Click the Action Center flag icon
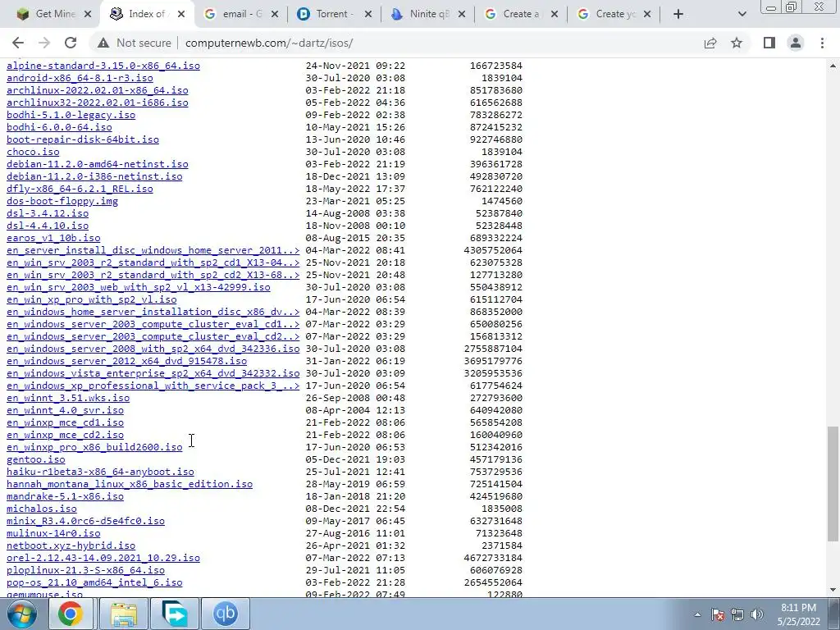 [718, 614]
